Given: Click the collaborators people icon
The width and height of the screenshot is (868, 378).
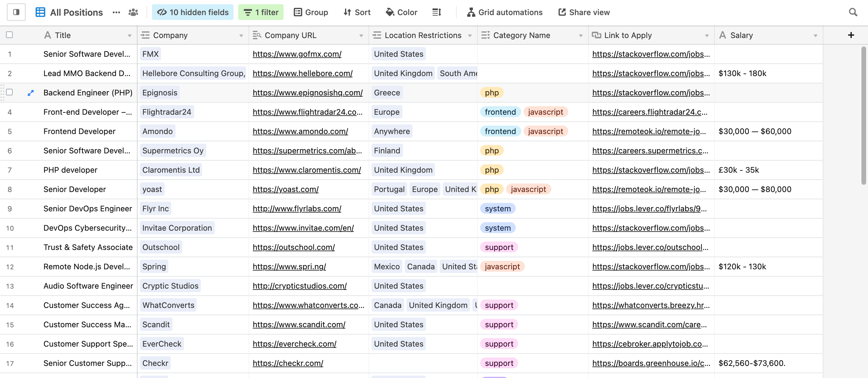Looking at the screenshot, I should [x=133, y=12].
